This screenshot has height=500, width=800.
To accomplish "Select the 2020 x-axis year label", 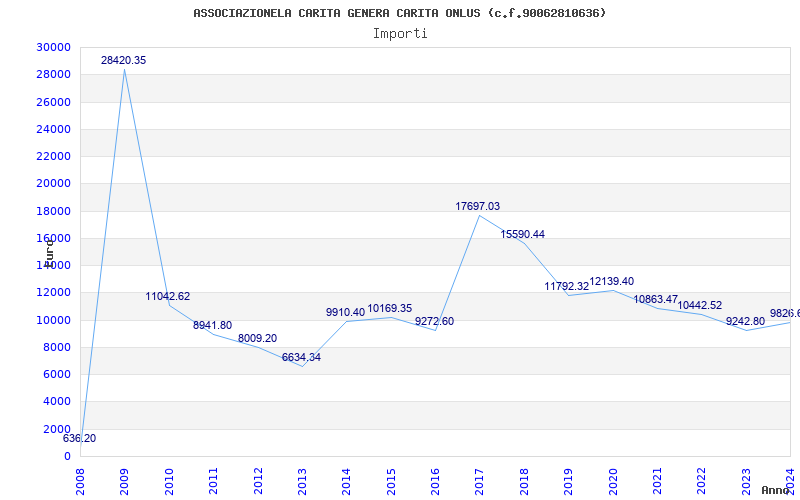I will point(613,482).
